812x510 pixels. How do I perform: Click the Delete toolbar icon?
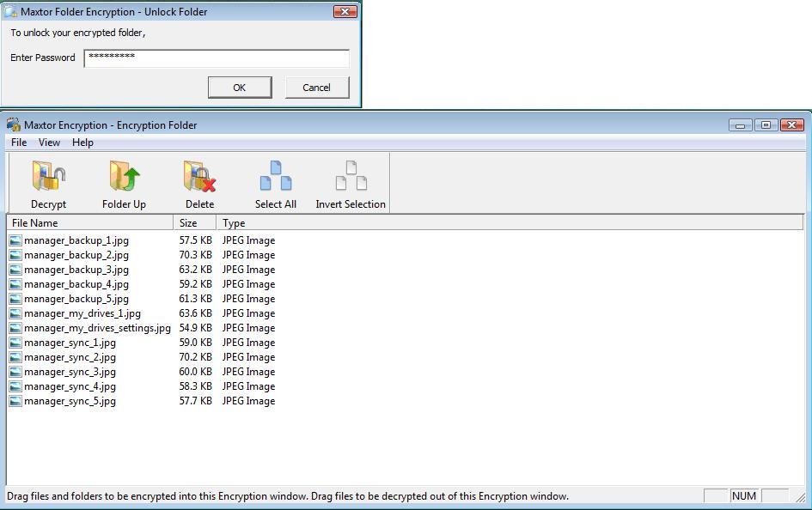(199, 176)
